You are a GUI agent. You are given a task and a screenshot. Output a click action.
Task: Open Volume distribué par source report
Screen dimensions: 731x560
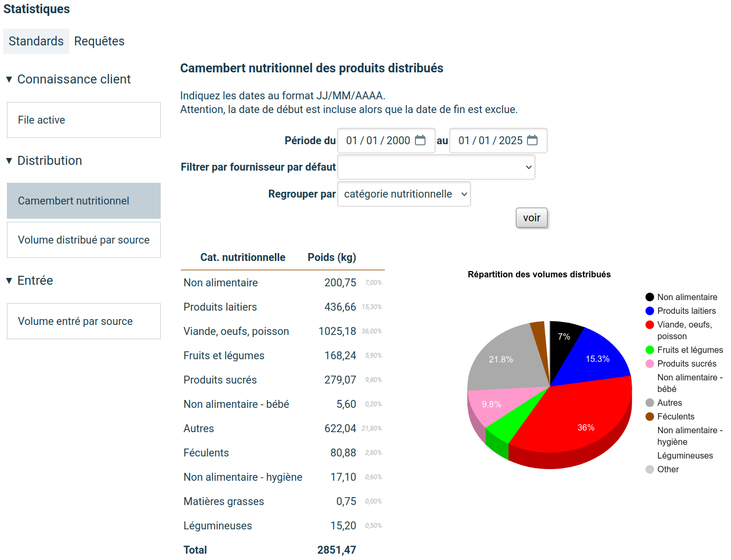[84, 240]
